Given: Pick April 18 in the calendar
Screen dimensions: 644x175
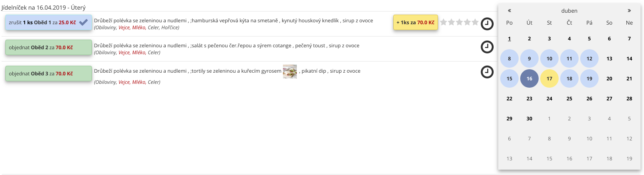Looking at the screenshot, I should tap(569, 78).
